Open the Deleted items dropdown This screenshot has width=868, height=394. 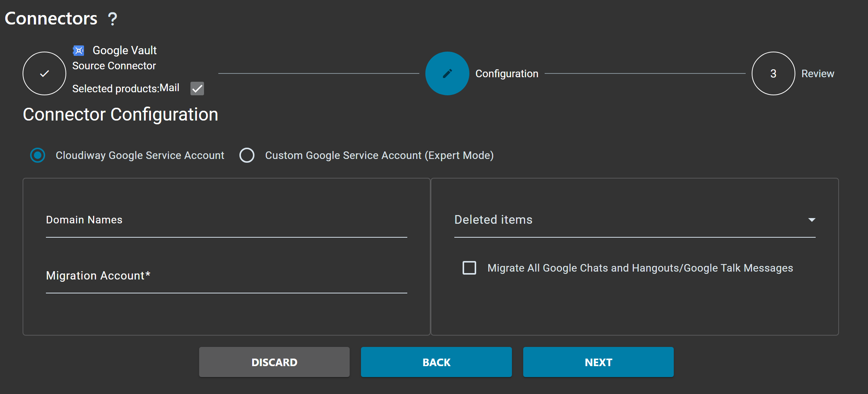click(635, 220)
